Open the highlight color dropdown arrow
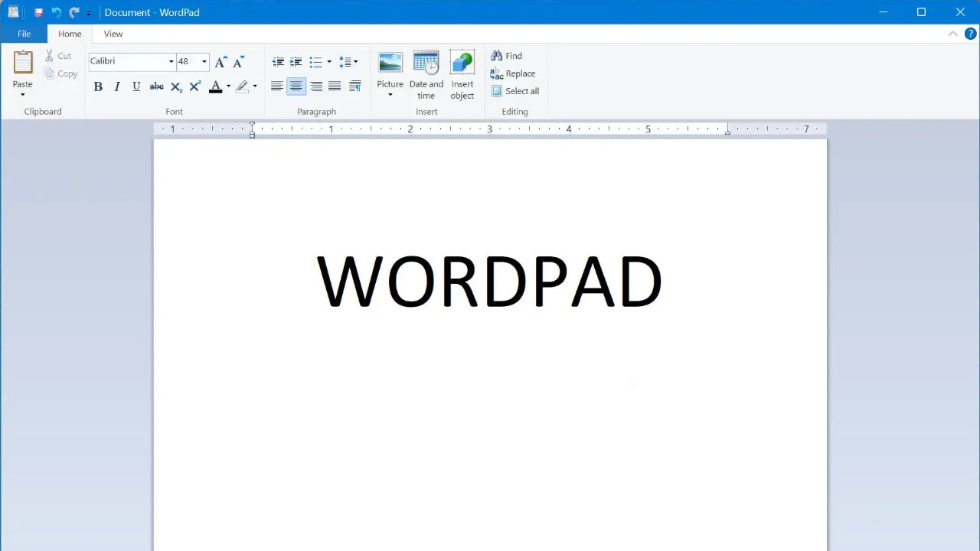This screenshot has height=551, width=980. (255, 86)
